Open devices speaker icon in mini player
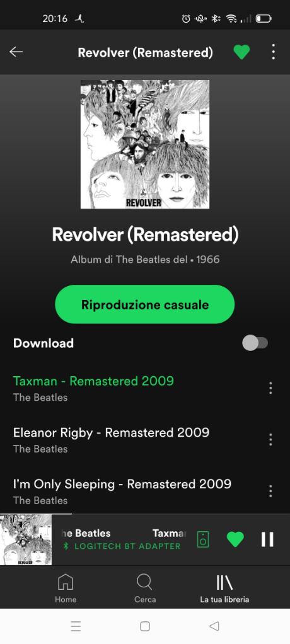Viewport: 290px width, 644px height. point(203,539)
